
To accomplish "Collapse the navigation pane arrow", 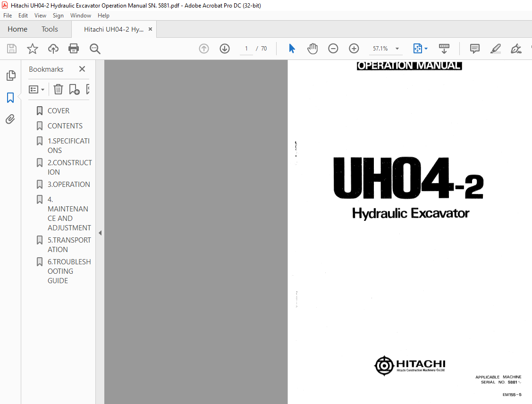I will (x=100, y=233).
